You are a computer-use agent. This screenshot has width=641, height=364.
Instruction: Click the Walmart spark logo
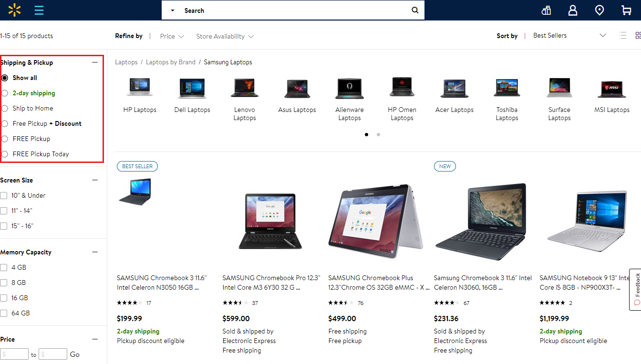(14, 10)
